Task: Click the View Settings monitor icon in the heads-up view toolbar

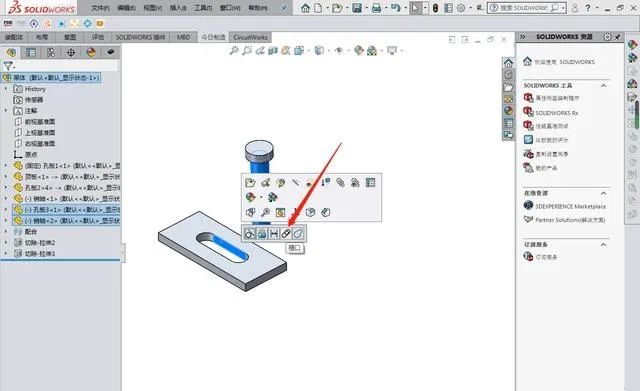Action: [392, 51]
